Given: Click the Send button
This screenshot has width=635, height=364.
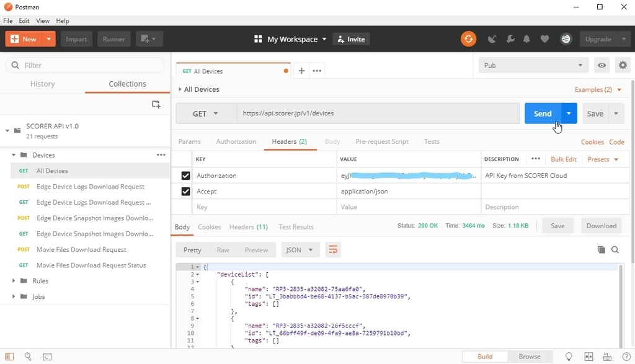Looking at the screenshot, I should tap(543, 113).
